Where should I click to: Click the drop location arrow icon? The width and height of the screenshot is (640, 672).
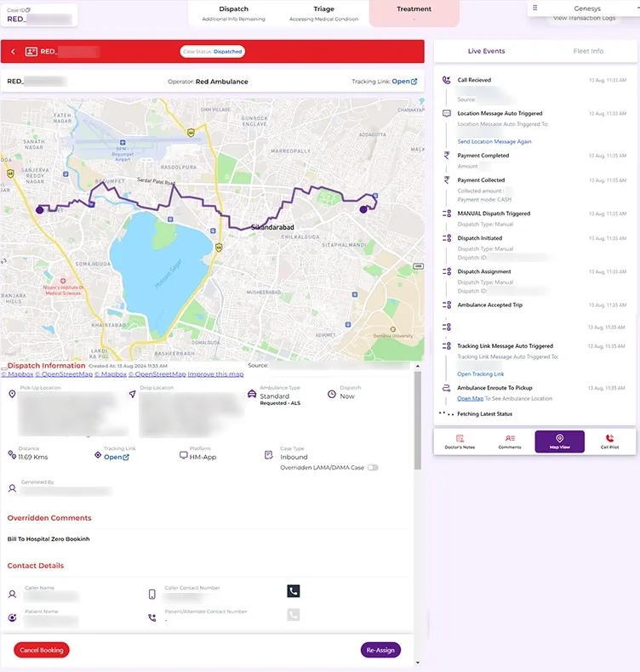click(x=133, y=394)
